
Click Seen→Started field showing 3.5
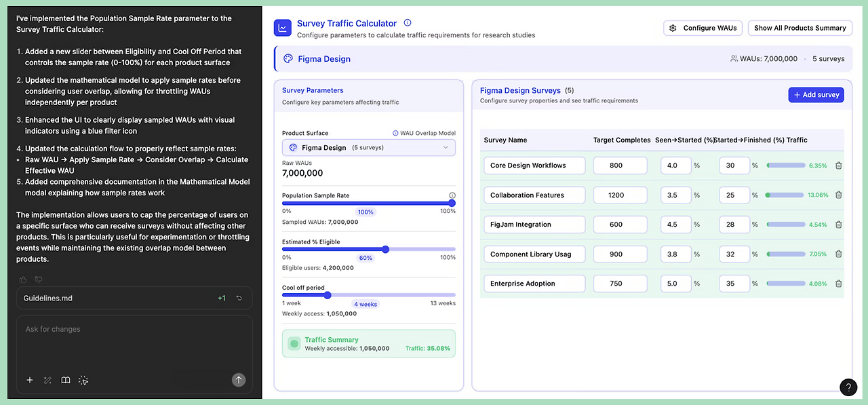676,195
